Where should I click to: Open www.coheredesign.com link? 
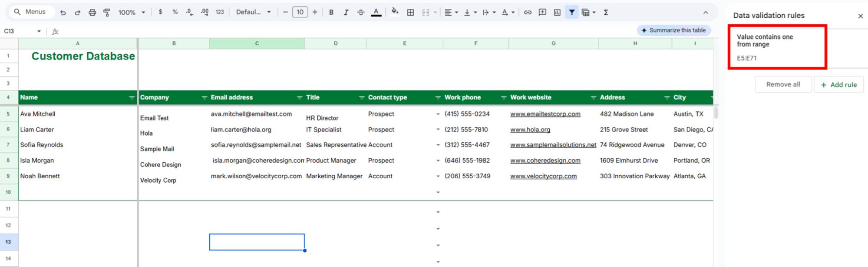(545, 160)
